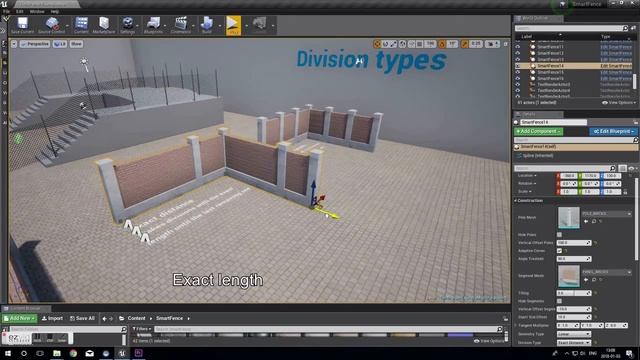Click browse-to-asset arrow for Segment Mesh
Screen dimensions: 640x360
point(586,280)
